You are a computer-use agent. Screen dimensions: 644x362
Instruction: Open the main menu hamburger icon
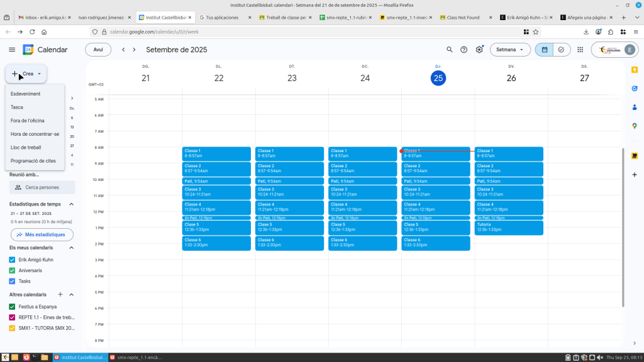[x=12, y=50]
